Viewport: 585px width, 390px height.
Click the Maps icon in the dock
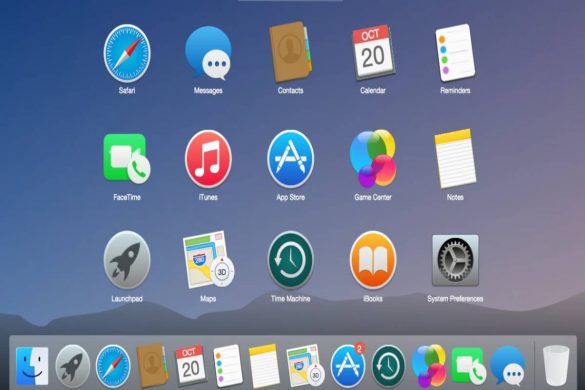tap(305, 366)
